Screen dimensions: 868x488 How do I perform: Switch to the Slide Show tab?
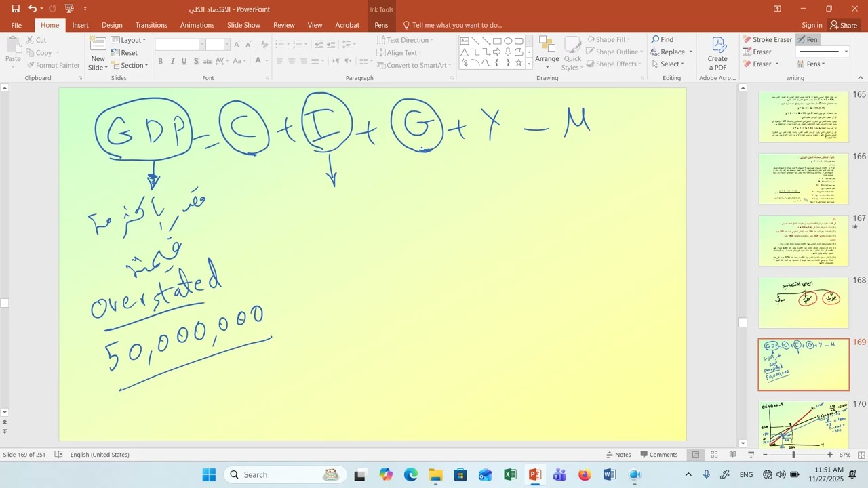[243, 25]
